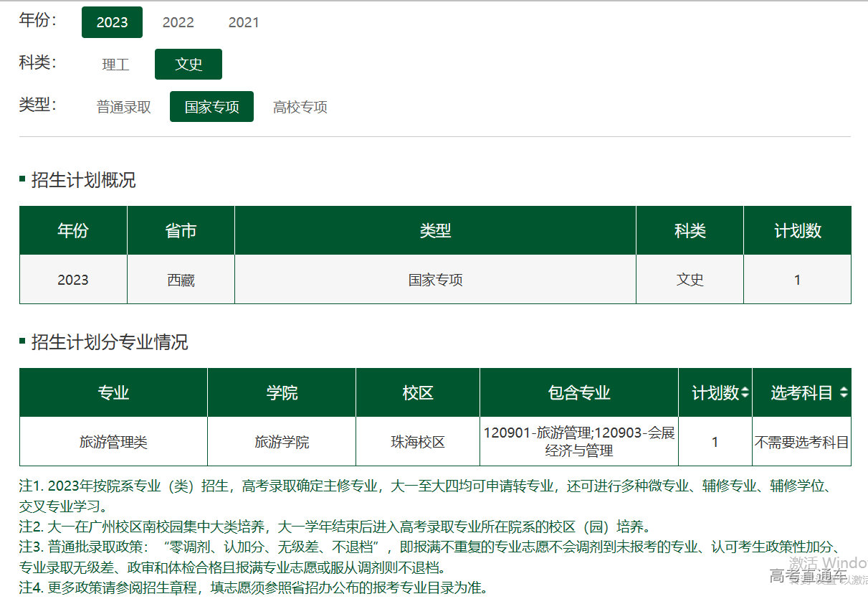Viewport: 868px width, 604px height.
Task: Click the 包含专业 column header
Action: 578,393
